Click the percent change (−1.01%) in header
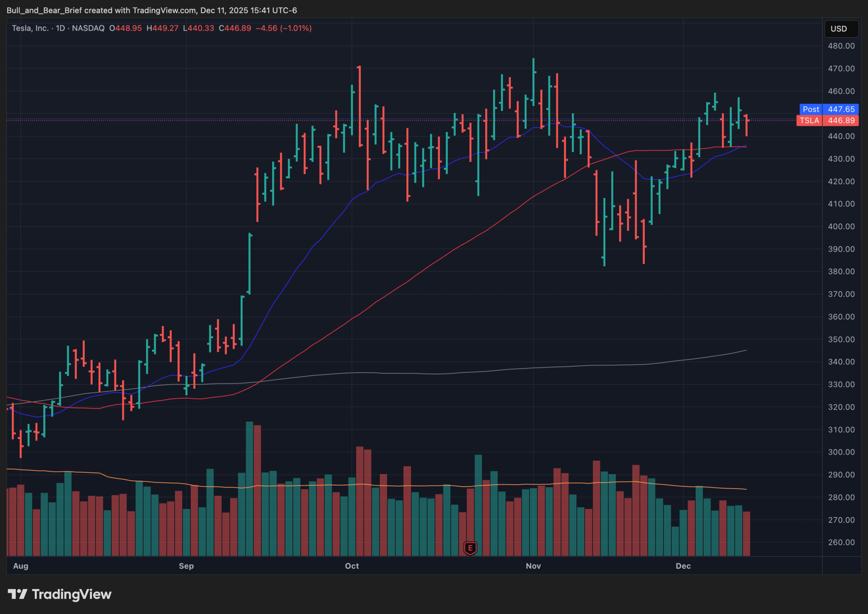The image size is (868, 614). pyautogui.click(x=296, y=28)
